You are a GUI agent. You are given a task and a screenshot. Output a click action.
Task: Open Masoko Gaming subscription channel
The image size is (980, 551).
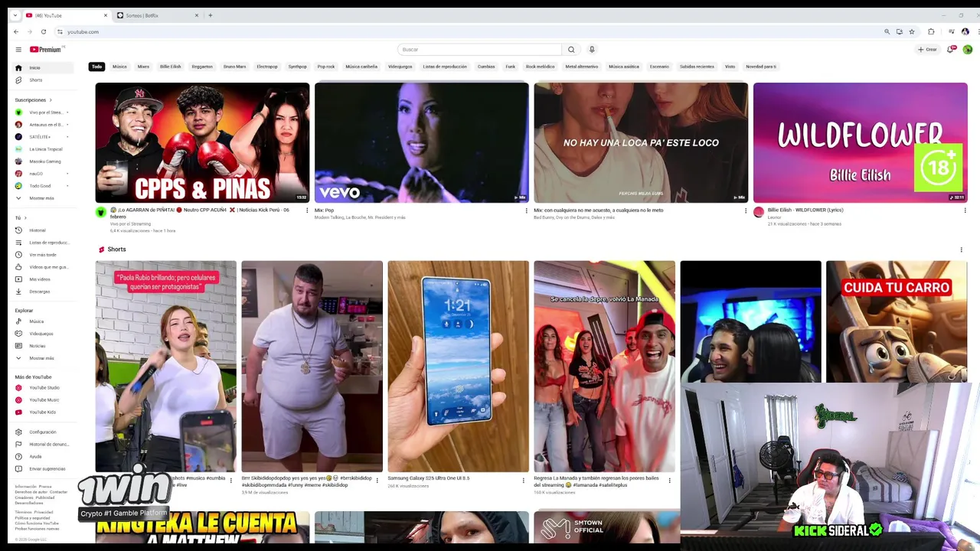(x=43, y=161)
